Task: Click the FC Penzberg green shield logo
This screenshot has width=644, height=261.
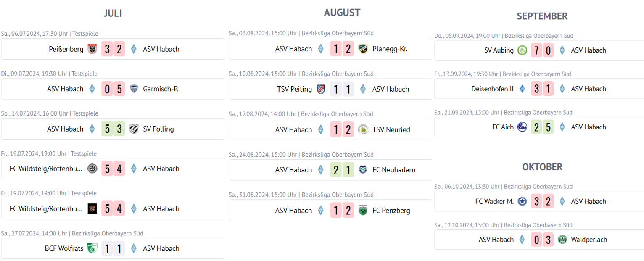Action: (363, 210)
